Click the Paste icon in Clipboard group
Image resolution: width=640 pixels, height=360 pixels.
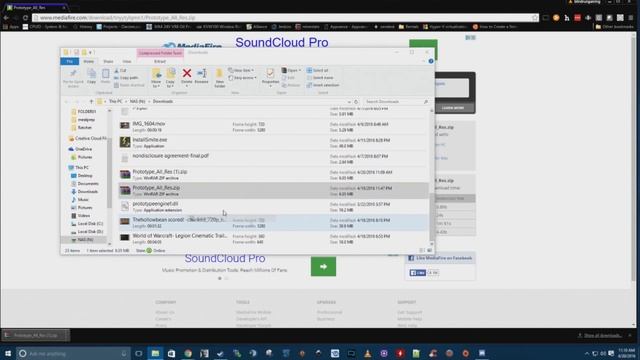(105, 76)
